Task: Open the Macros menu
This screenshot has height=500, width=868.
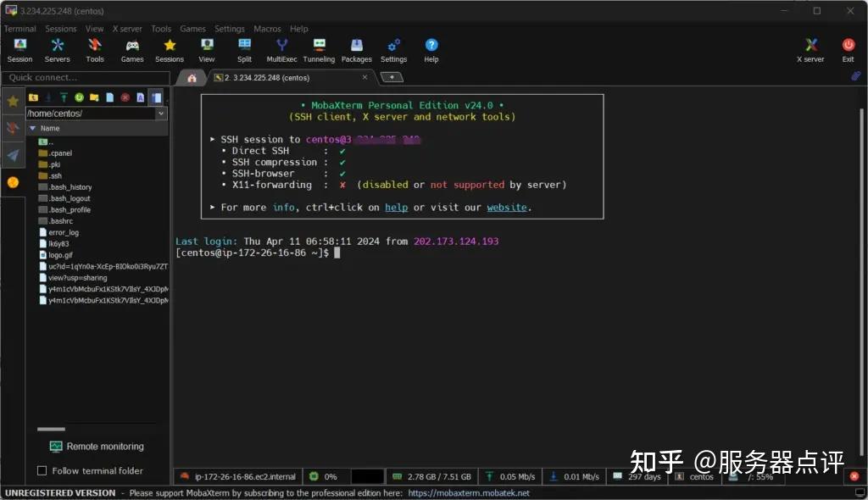Action: click(267, 29)
